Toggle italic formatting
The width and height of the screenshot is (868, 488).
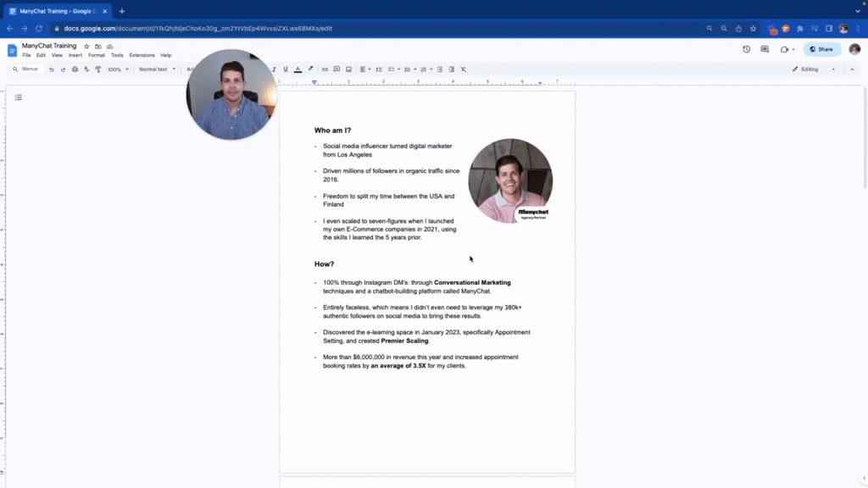point(274,69)
